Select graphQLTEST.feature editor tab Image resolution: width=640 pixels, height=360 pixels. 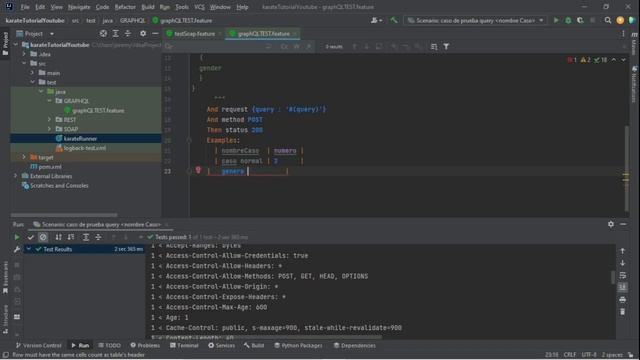[263, 33]
